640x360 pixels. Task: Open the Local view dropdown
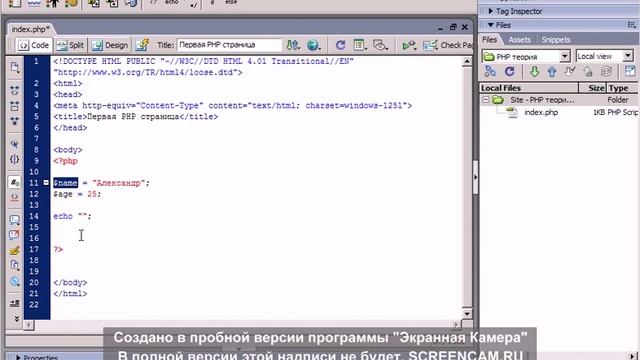[628, 56]
